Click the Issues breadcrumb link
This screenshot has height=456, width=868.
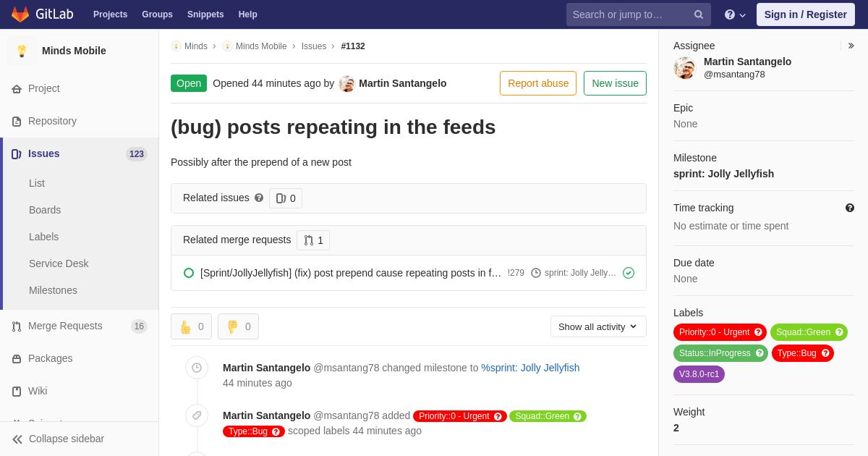click(x=314, y=46)
